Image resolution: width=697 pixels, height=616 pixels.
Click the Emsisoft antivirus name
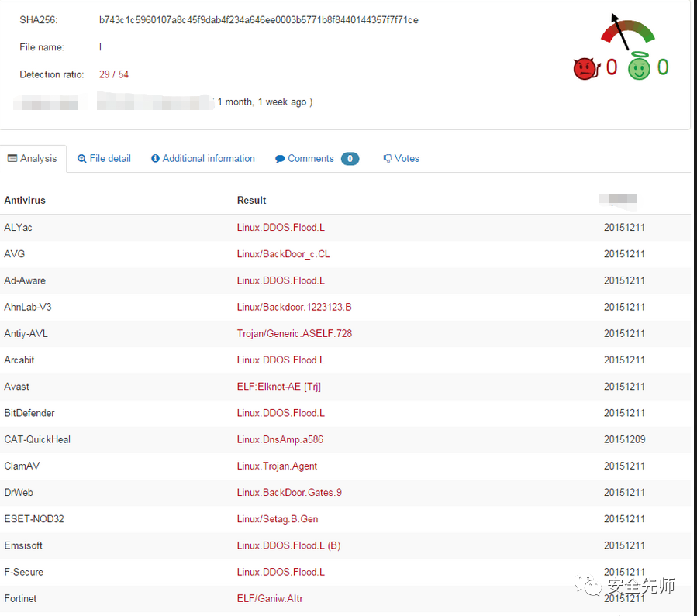[23, 545]
